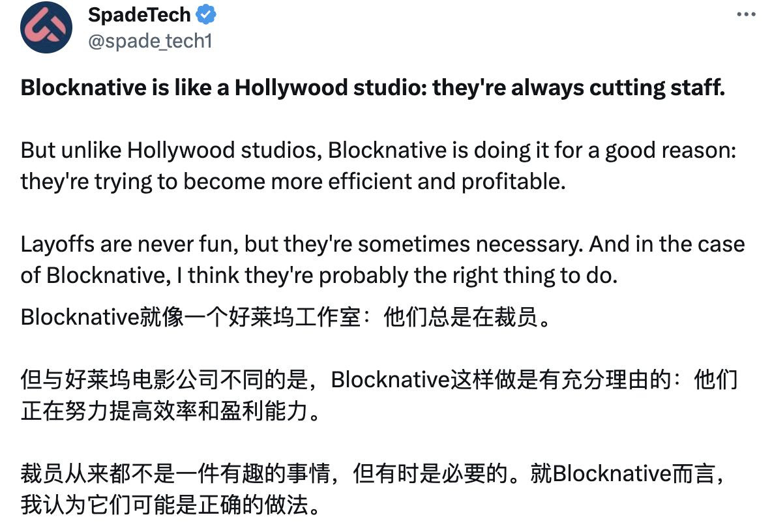
Task: Select the line starting "But unlike Hollywood studios"
Action: tap(378, 151)
